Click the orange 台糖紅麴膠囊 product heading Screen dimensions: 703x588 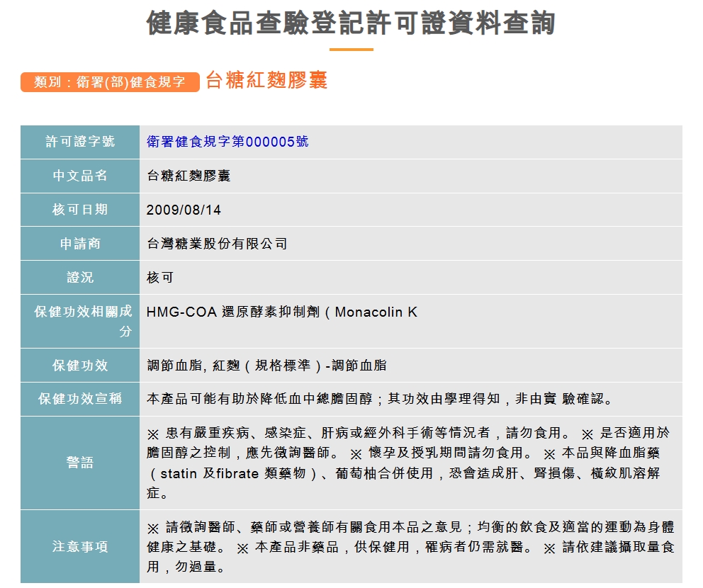(266, 81)
